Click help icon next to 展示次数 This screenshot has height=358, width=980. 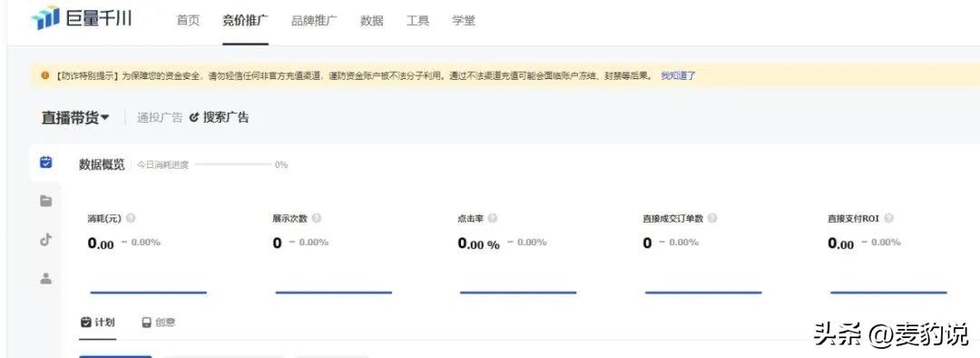point(317,218)
